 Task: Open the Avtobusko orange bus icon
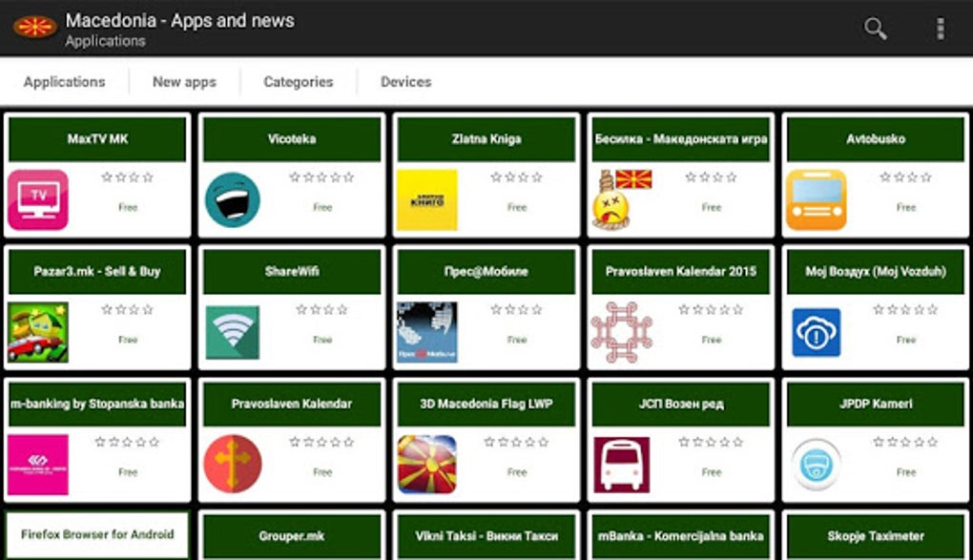click(x=816, y=200)
